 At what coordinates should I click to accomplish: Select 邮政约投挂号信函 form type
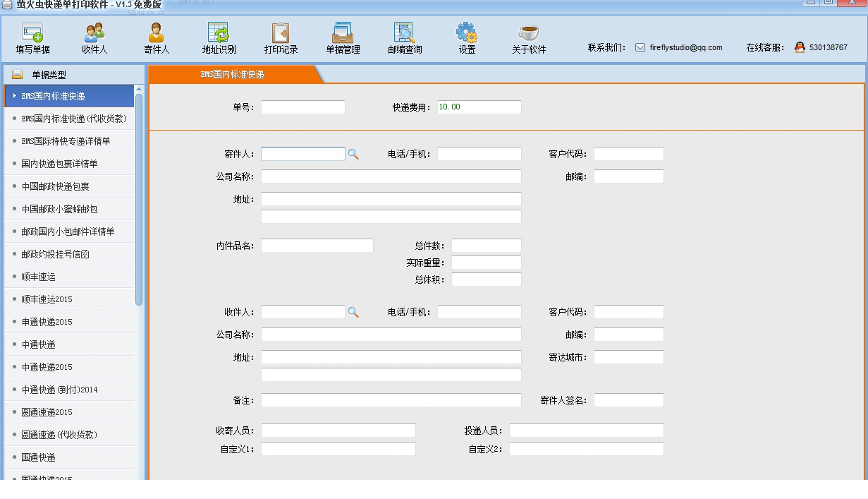(69, 254)
